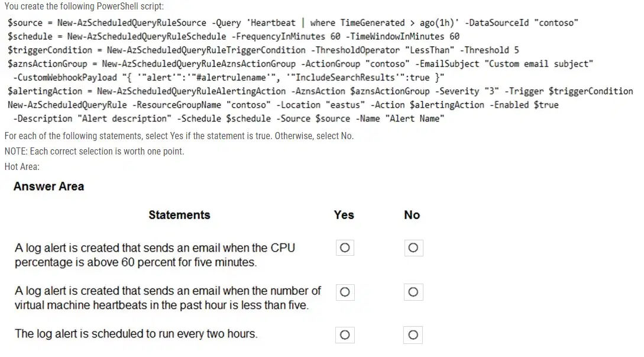644x357 pixels.
Task: Click the $source variable script line
Action: (293, 23)
